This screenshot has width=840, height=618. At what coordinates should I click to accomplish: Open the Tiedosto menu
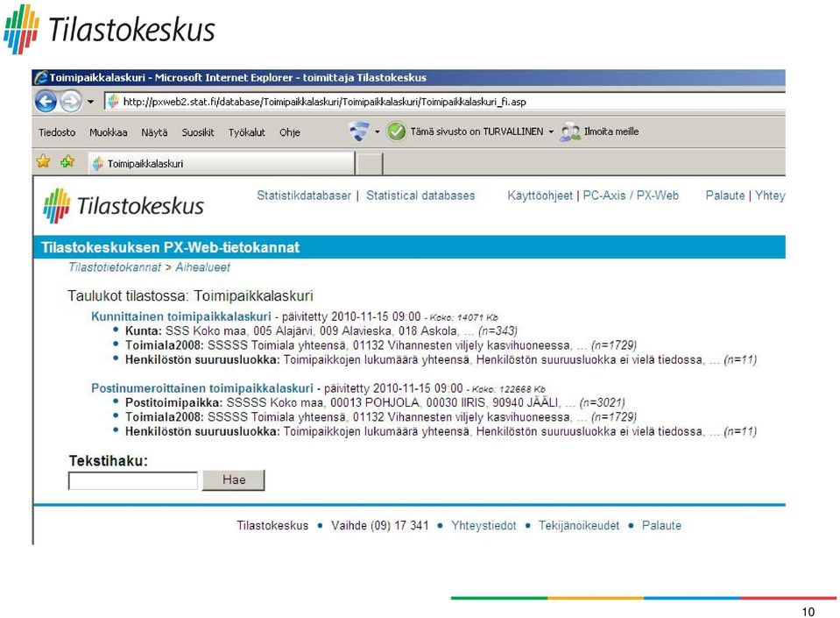tap(57, 132)
